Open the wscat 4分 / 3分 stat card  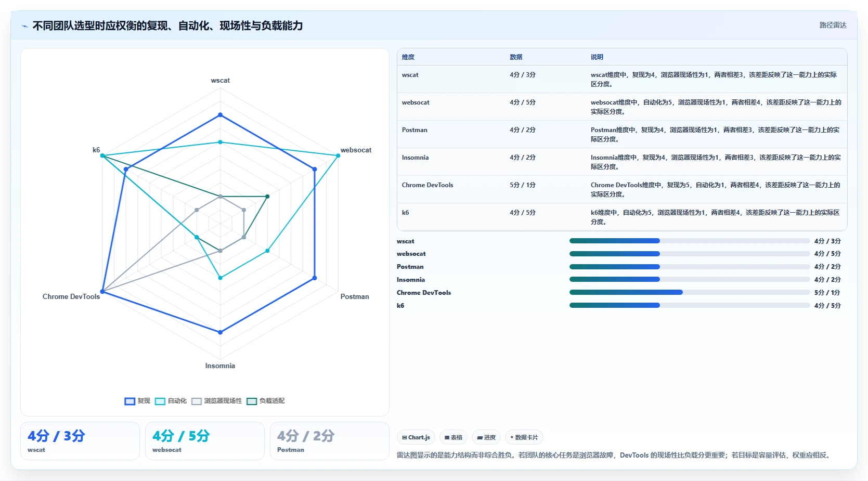coord(80,441)
